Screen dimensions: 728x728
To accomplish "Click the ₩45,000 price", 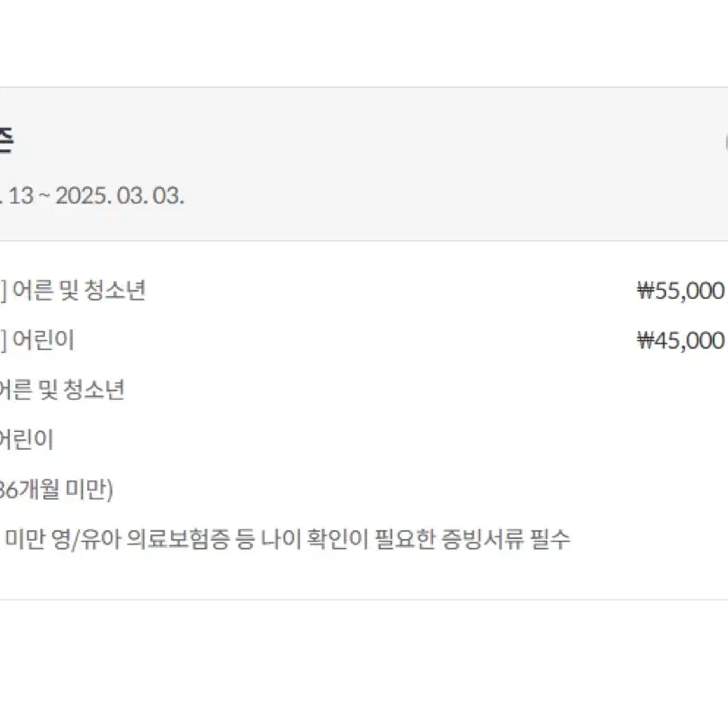I will tap(681, 341).
